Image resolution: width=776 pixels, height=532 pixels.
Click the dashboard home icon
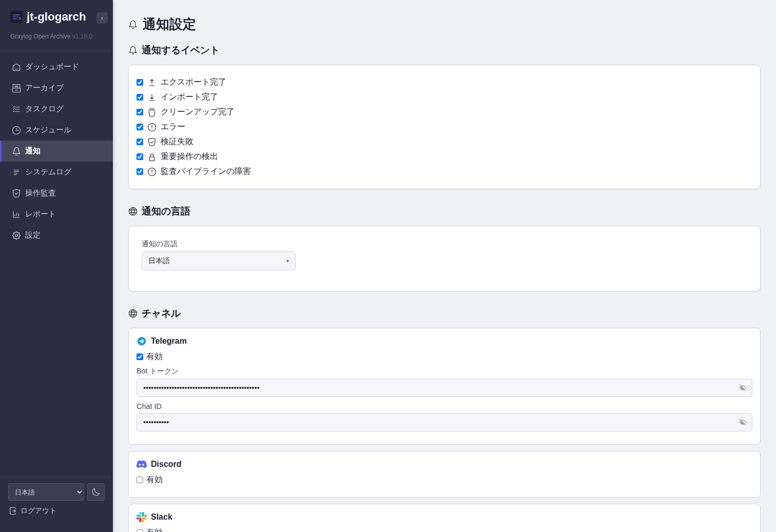[16, 67]
